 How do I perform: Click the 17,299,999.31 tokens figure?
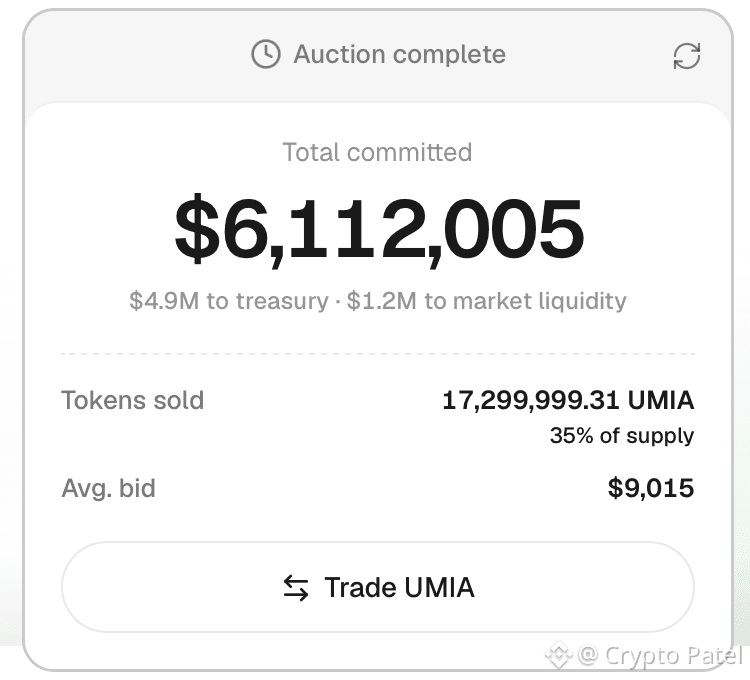click(x=531, y=400)
